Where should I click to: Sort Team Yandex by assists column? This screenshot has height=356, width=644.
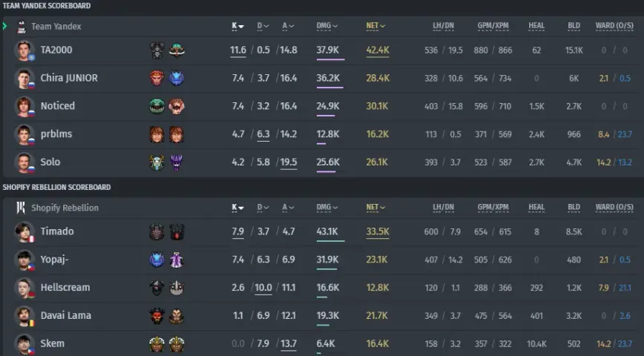click(288, 26)
